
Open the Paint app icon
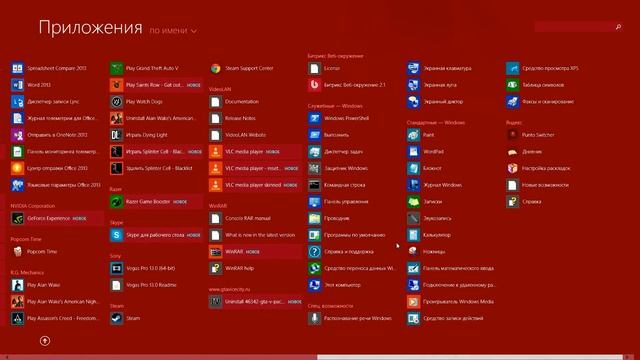pyautogui.click(x=413, y=135)
